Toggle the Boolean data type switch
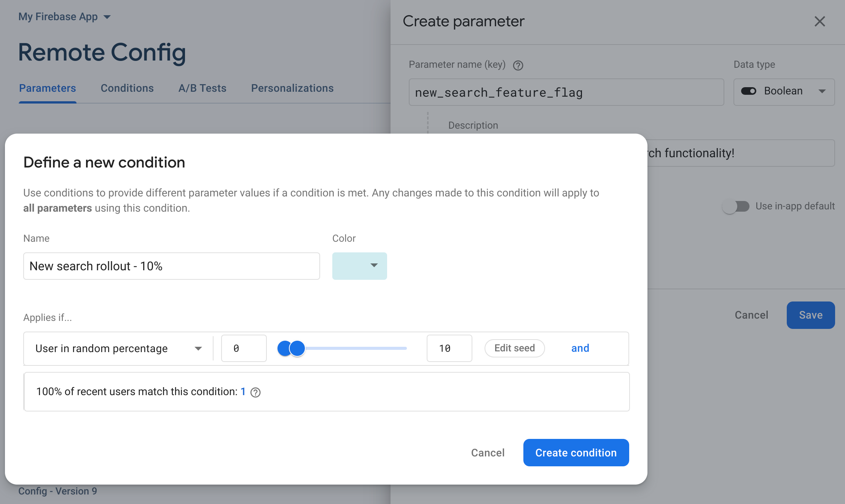This screenshot has width=845, height=504. pyautogui.click(x=747, y=92)
